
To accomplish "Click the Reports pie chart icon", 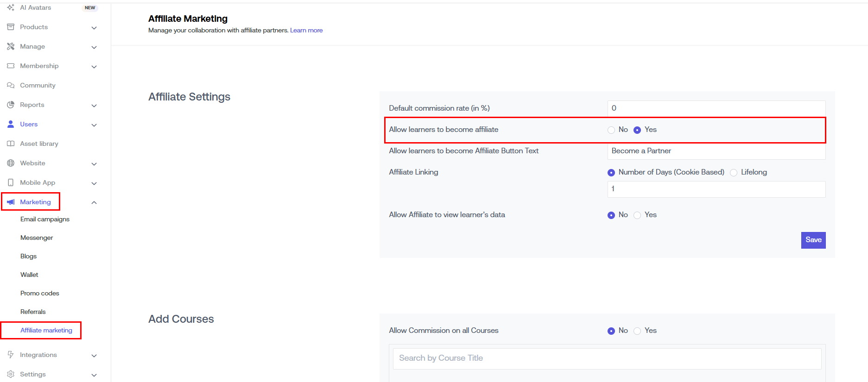I will point(11,105).
